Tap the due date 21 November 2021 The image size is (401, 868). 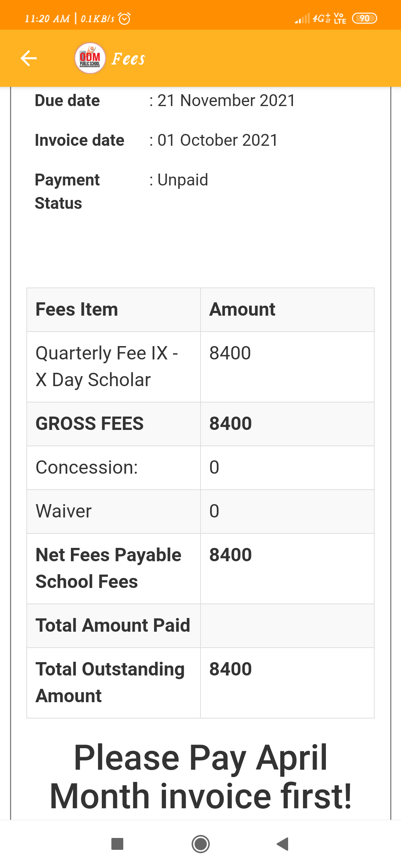(226, 101)
